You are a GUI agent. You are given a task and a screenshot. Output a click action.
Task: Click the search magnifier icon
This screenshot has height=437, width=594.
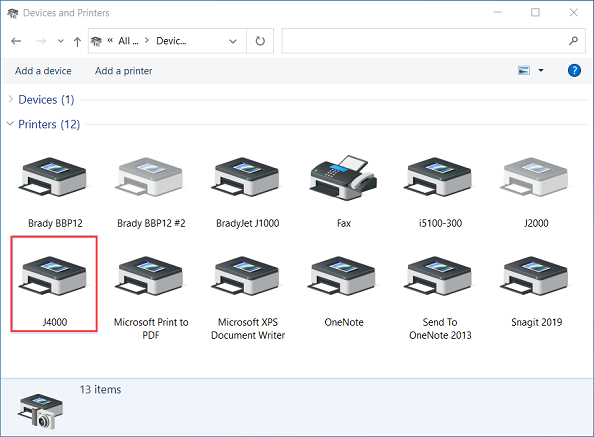[x=574, y=41]
